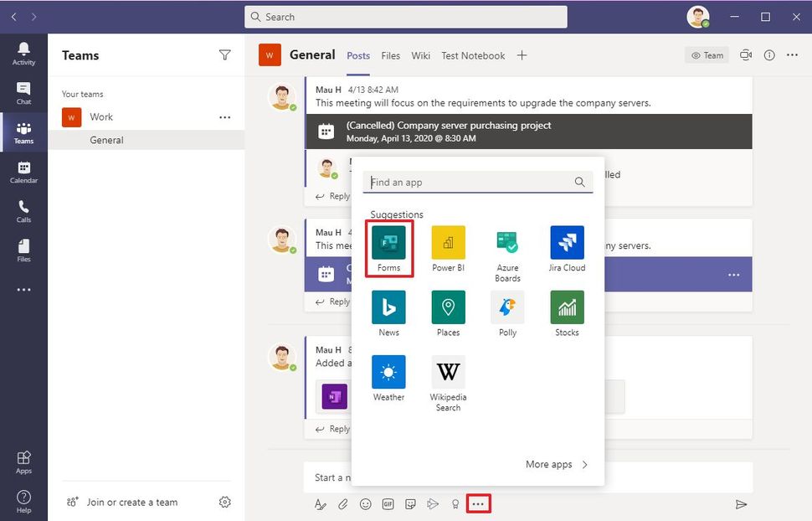Image resolution: width=812 pixels, height=521 pixels.
Task: Insert an emoji in the message
Action: click(x=366, y=504)
